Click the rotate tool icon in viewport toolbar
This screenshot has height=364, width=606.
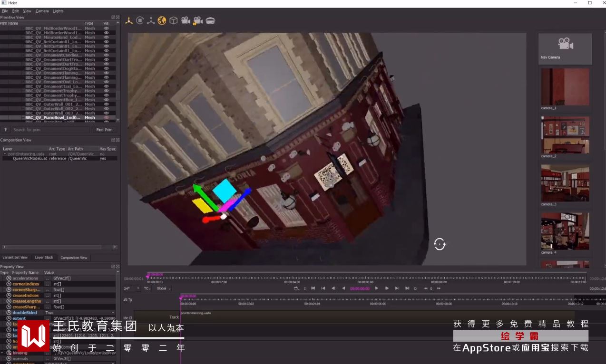[140, 20]
